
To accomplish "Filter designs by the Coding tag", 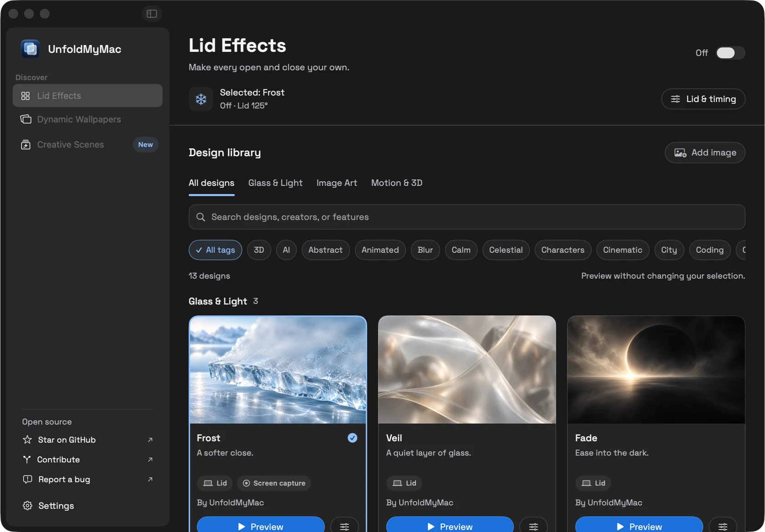I will pyautogui.click(x=709, y=250).
